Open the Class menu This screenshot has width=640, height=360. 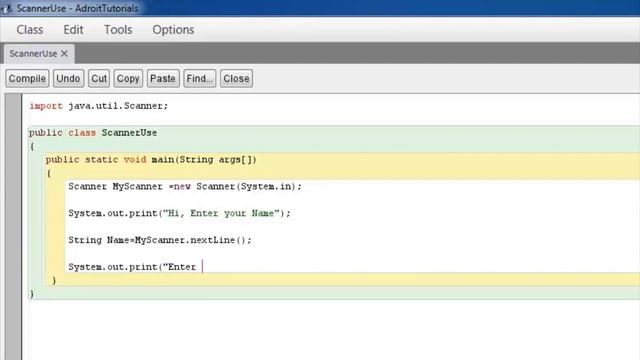30,30
